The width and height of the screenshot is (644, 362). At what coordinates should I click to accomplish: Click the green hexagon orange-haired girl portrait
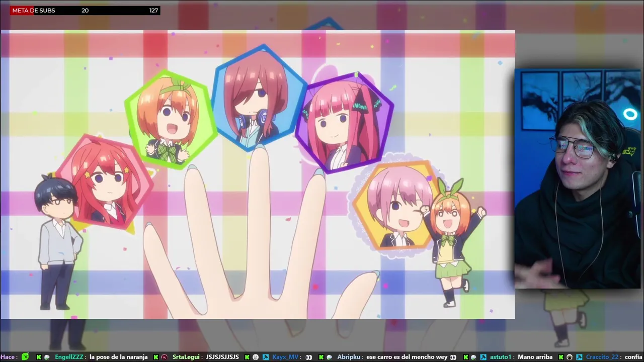tap(171, 120)
